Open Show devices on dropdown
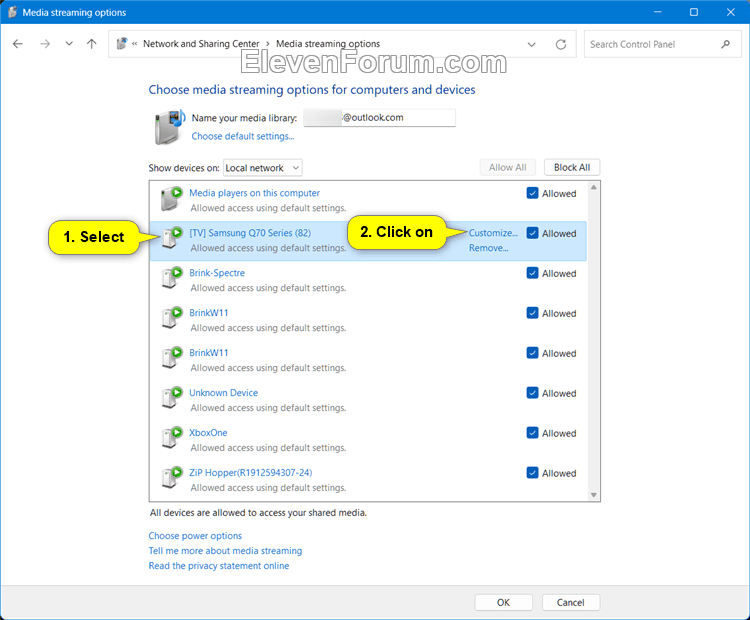Screen dimensions: 750x620 [x=263, y=168]
